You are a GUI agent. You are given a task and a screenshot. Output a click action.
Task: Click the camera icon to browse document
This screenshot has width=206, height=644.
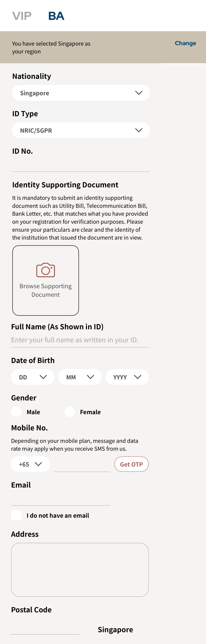point(46,270)
